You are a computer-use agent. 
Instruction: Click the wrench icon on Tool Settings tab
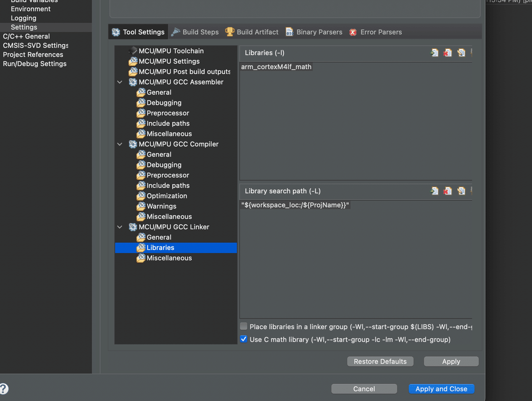click(x=115, y=31)
